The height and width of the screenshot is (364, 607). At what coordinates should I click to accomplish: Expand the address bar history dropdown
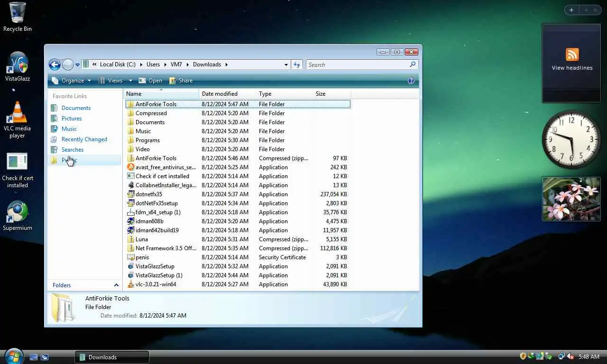click(286, 64)
